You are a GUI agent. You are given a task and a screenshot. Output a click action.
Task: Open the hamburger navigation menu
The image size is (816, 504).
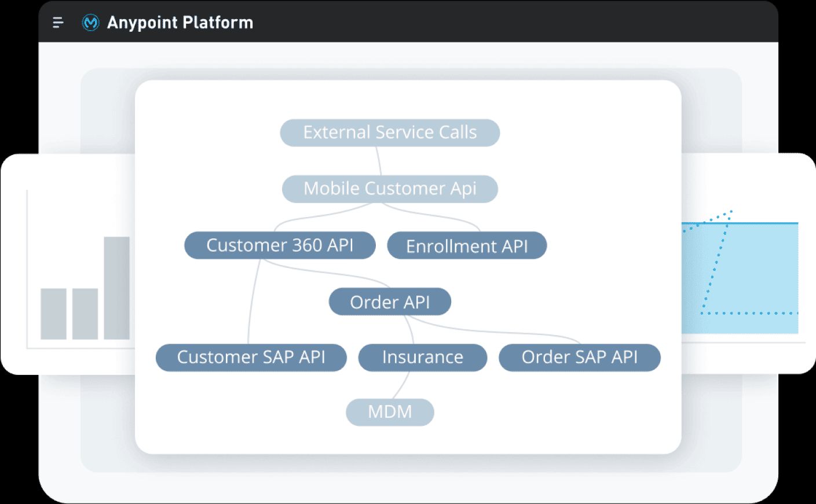point(58,23)
